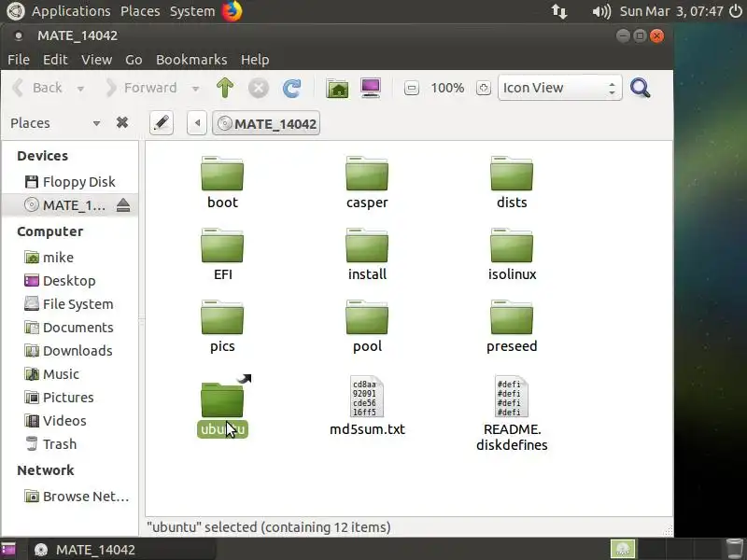747x560 pixels.
Task: Open Floppy Disk in the sidebar
Action: pyautogui.click(x=69, y=182)
